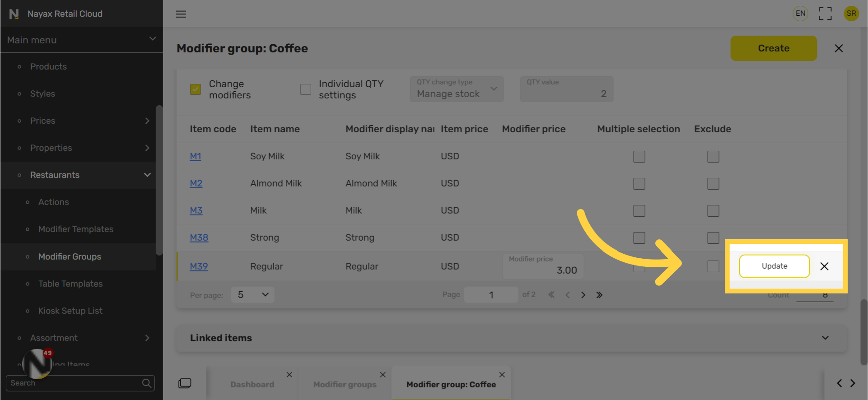Cancel row edit with X beside Update
Image resolution: width=868 pixels, height=400 pixels.
[x=824, y=266]
